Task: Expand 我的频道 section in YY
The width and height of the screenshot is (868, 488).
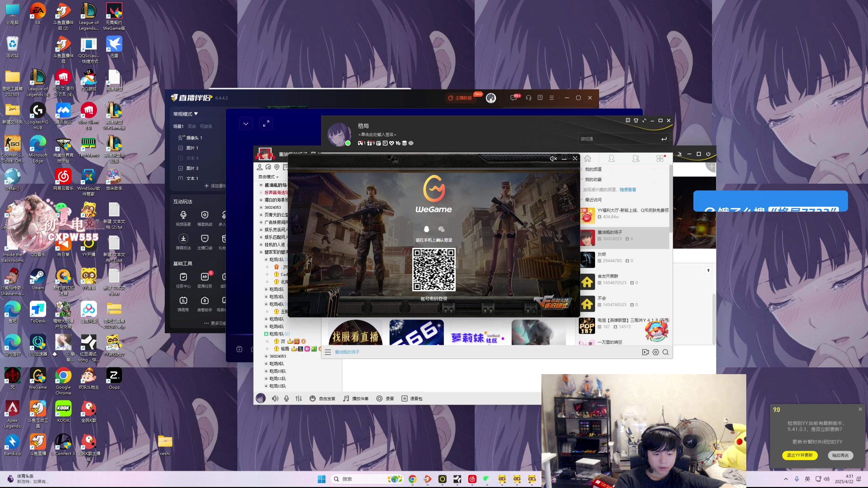Action: tap(593, 169)
